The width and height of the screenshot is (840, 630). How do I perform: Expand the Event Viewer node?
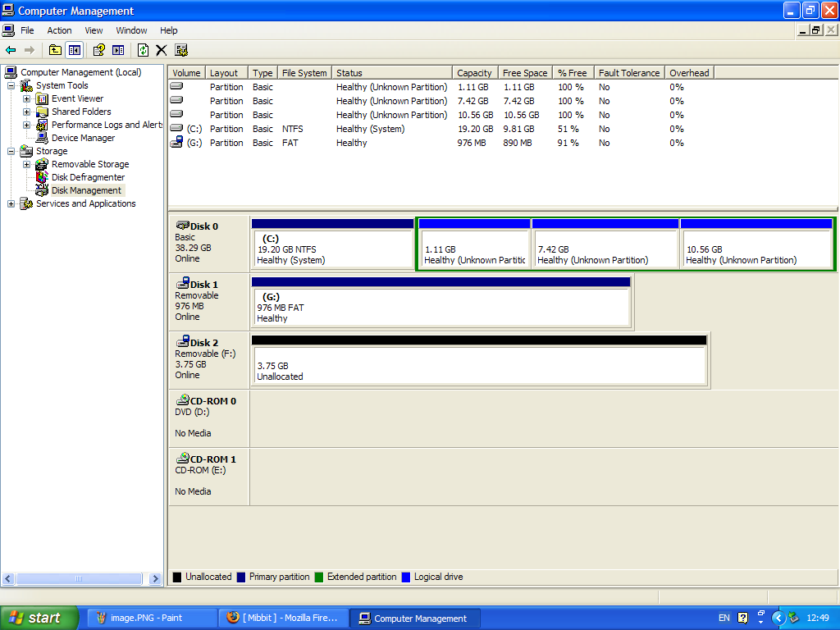[26, 98]
